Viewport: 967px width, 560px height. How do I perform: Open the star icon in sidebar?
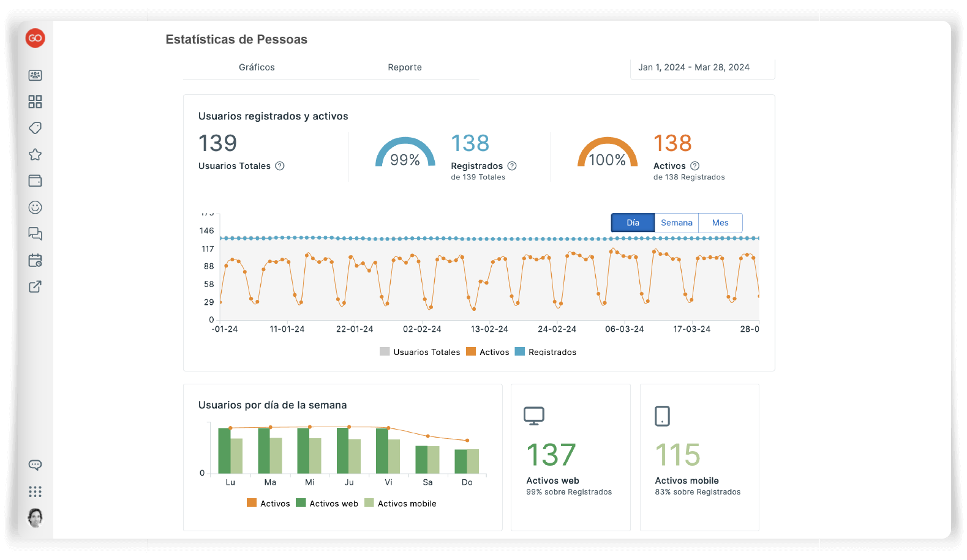(x=35, y=154)
